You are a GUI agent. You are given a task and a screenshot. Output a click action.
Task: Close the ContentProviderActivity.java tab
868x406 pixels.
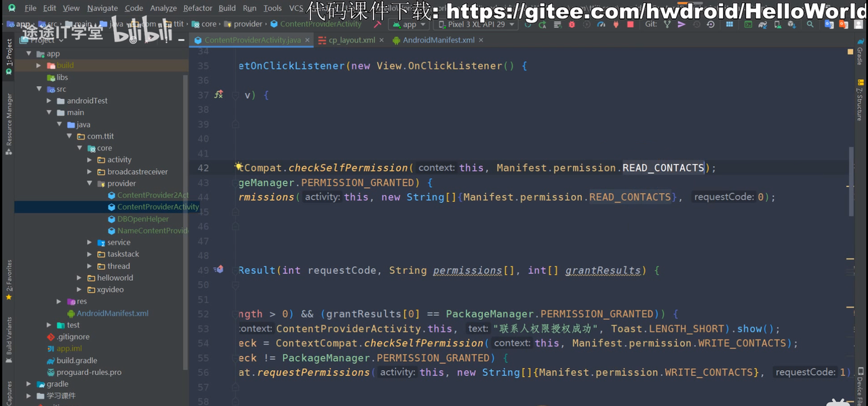307,40
